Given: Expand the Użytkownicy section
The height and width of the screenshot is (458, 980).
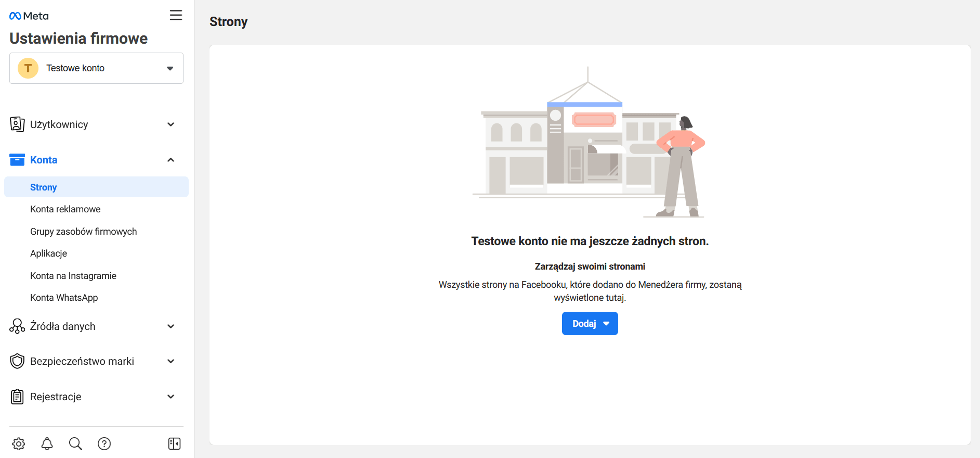Looking at the screenshot, I should [x=171, y=124].
